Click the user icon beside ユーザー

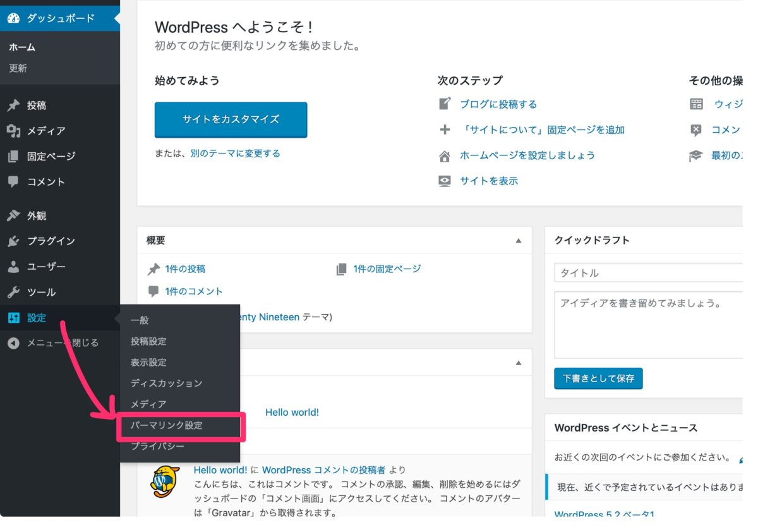click(14, 267)
